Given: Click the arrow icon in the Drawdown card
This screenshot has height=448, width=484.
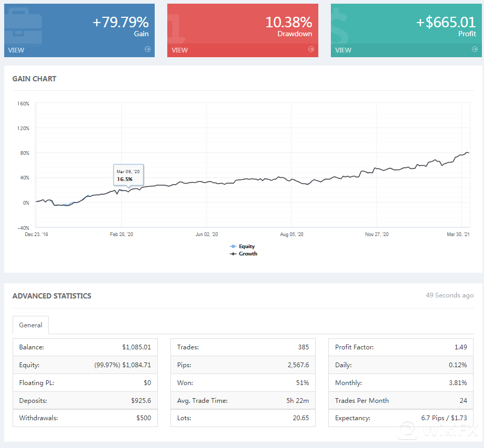Looking at the screenshot, I should pos(311,49).
